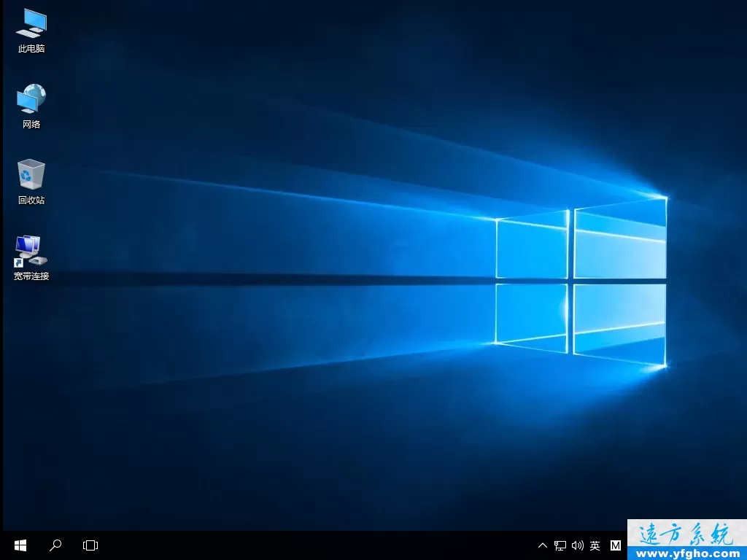This screenshot has height=560, width=747.
Task: Click the Windows Start logo
Action: pos(20,545)
